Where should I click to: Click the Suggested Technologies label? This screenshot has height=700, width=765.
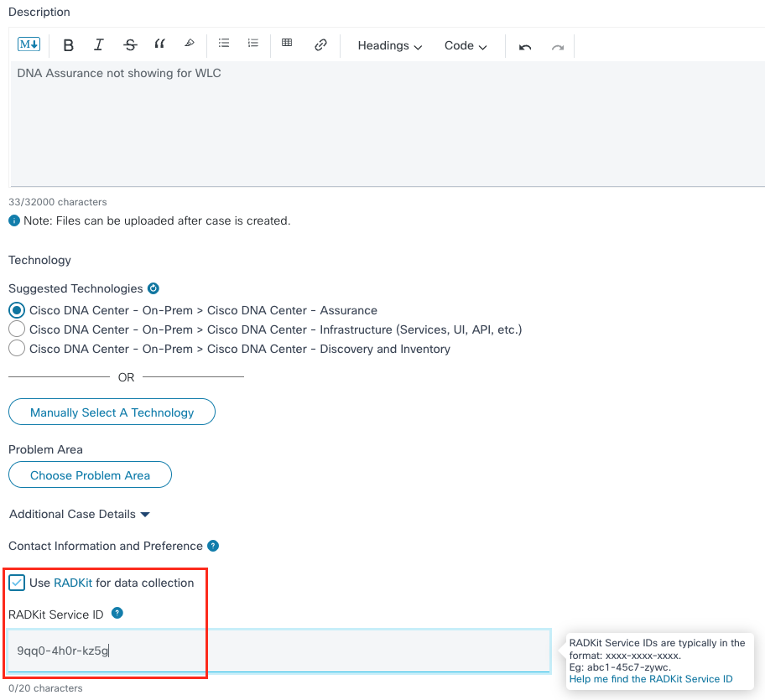click(x=75, y=288)
